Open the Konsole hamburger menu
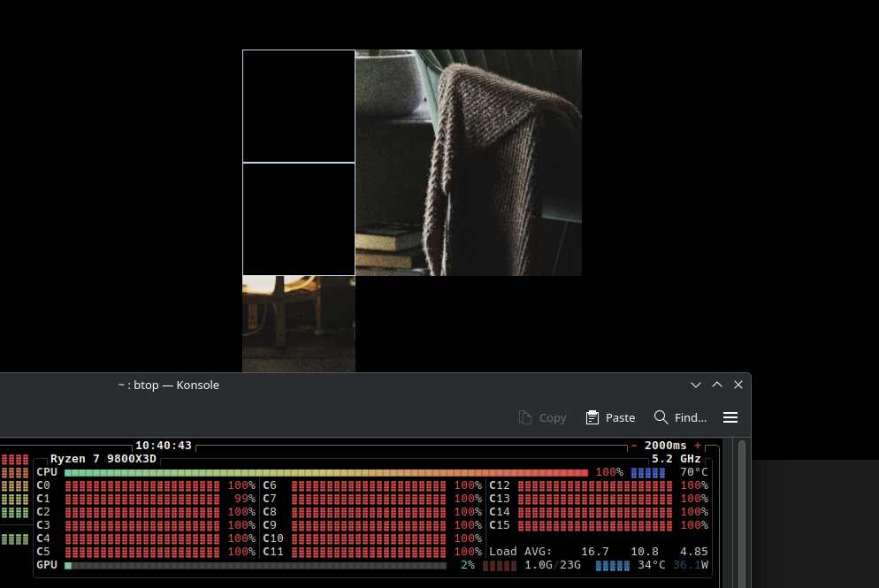The height and width of the screenshot is (588, 879). [730, 417]
